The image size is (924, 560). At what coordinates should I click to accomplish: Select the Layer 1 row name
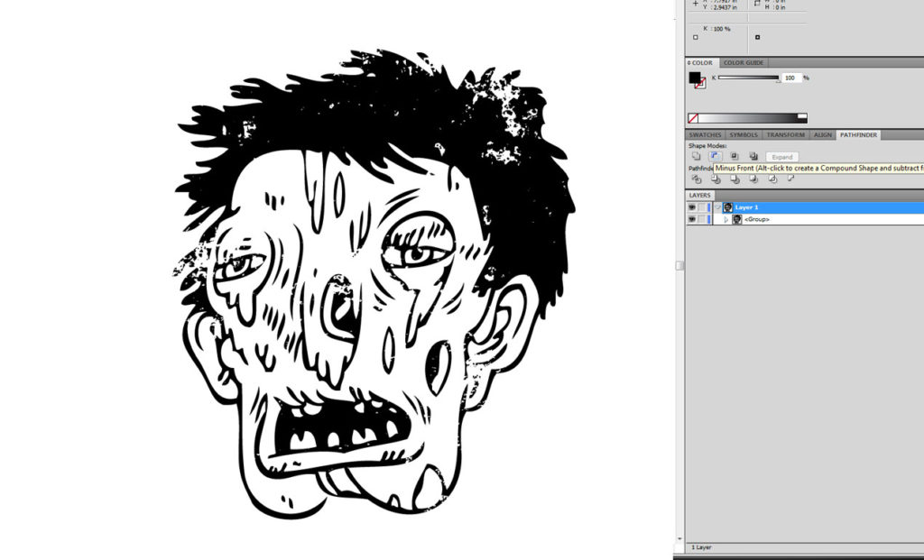point(746,207)
